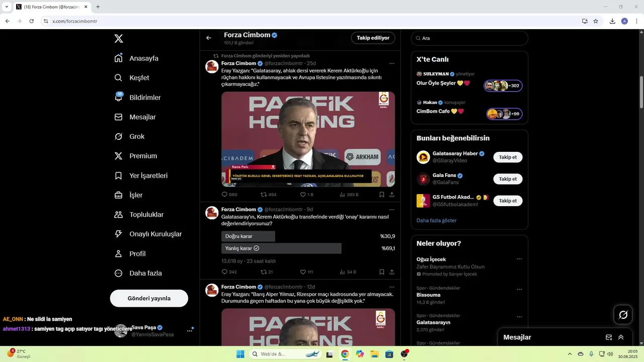Open reply on Eray Yazgan Kerem Aktürkoğlu post (960)
The height and width of the screenshot is (362, 644).
click(229, 195)
